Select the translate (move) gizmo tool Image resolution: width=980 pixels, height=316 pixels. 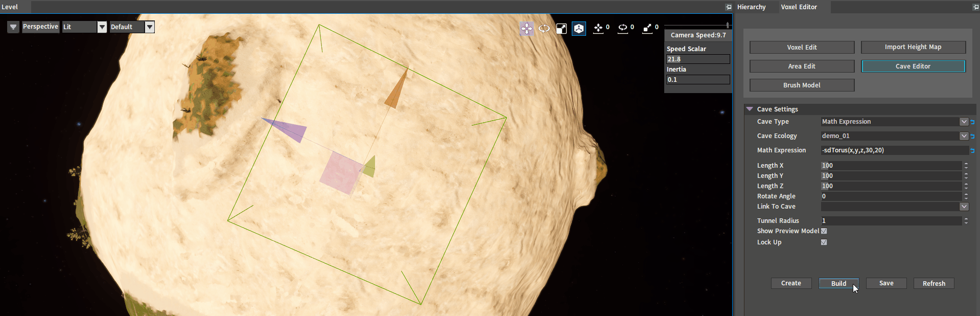click(x=527, y=29)
